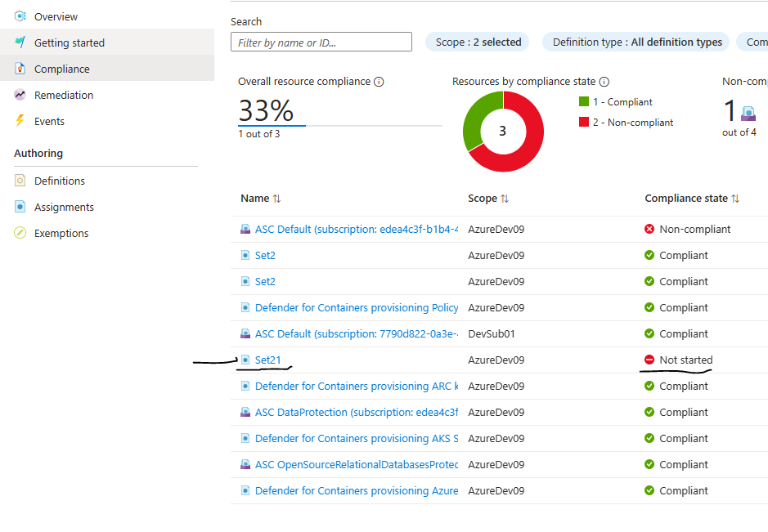
Task: Click the Definitions document icon
Action: 20,181
